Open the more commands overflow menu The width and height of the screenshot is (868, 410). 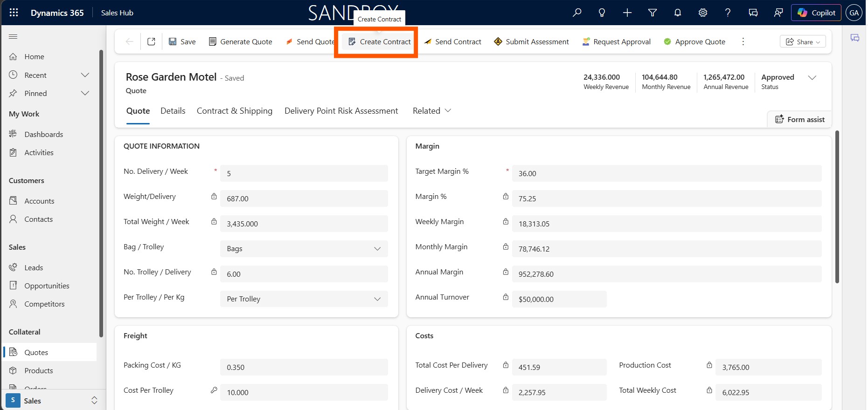pyautogui.click(x=743, y=41)
